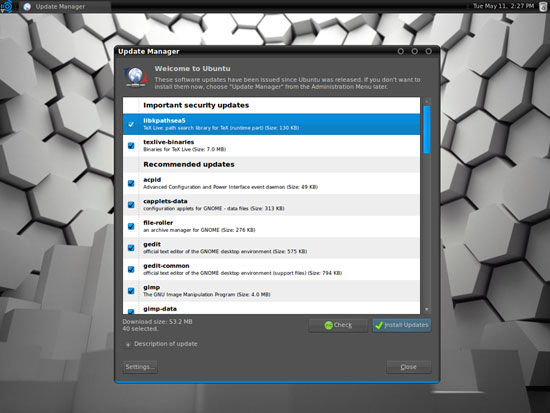
Task: Select the gimp-data package name
Action: [160, 309]
